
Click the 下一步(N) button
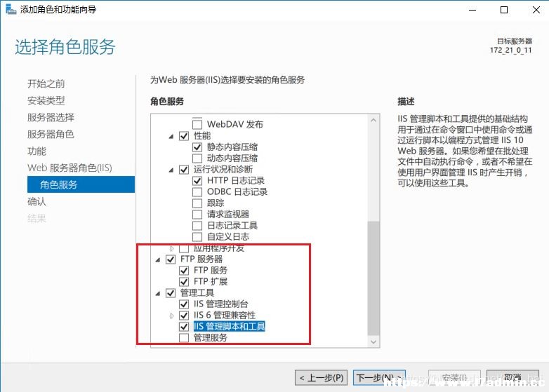[379, 378]
